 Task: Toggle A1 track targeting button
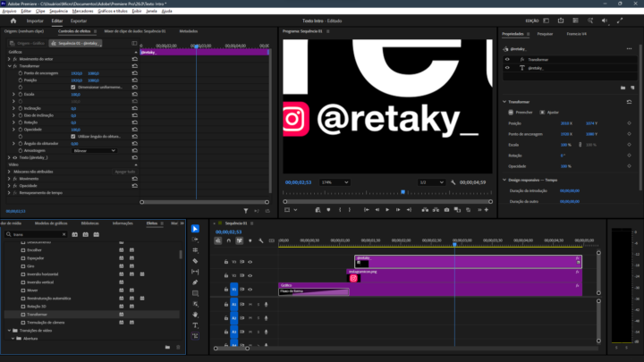[x=233, y=305]
